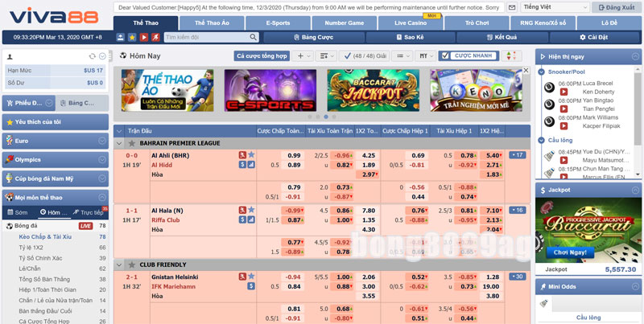Open the MY odds type dropdown
The width and height of the screenshot is (644, 324).
pyautogui.click(x=425, y=55)
